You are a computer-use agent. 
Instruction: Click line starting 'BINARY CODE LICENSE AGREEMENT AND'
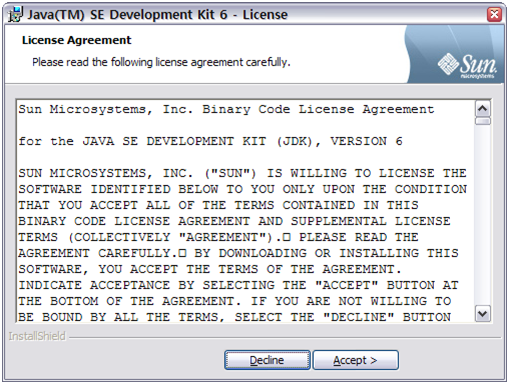click(x=234, y=221)
